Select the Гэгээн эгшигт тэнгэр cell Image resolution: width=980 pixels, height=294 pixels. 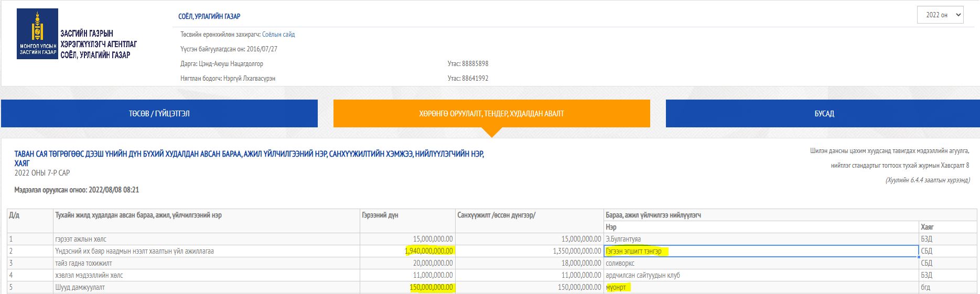[633, 252]
